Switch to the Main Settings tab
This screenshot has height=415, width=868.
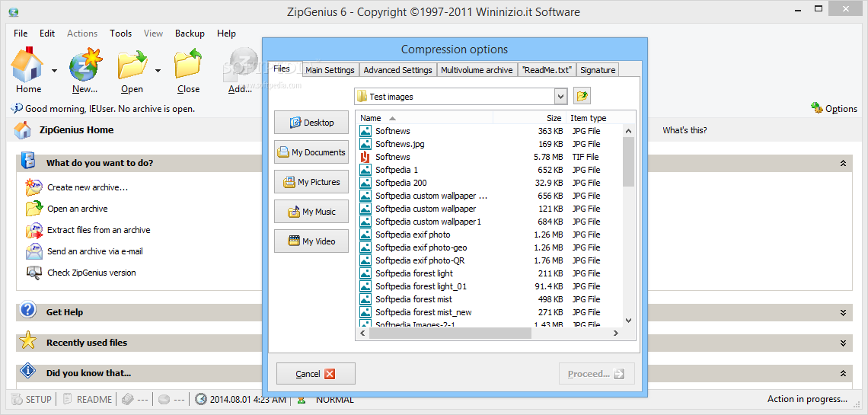tap(330, 70)
